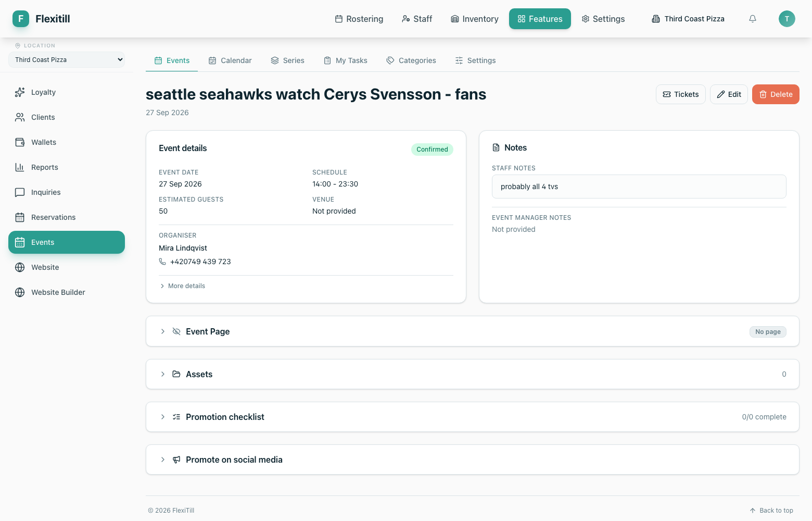Show More details of the event

coord(183,286)
